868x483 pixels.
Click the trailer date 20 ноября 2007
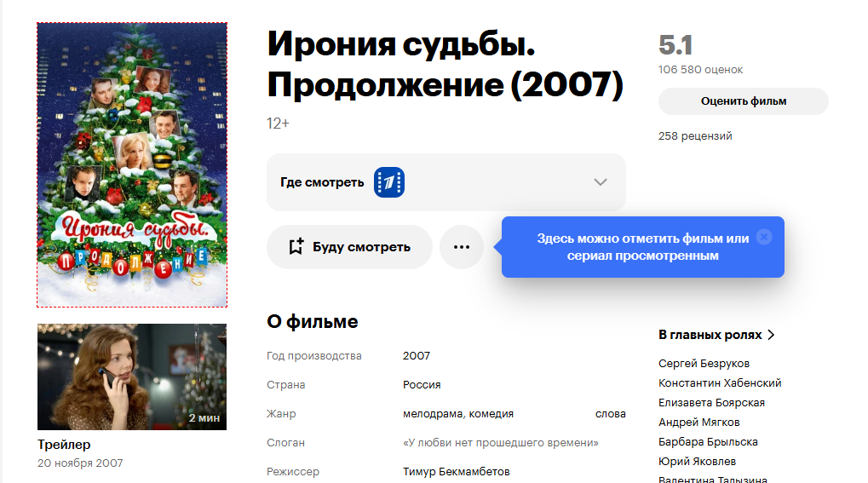pos(80,463)
